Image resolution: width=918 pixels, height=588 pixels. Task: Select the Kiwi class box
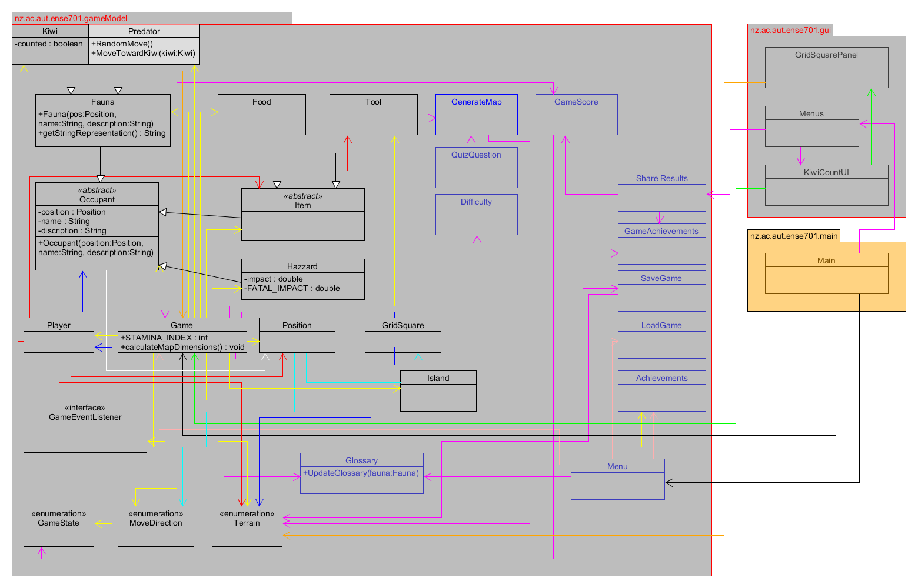(x=50, y=44)
